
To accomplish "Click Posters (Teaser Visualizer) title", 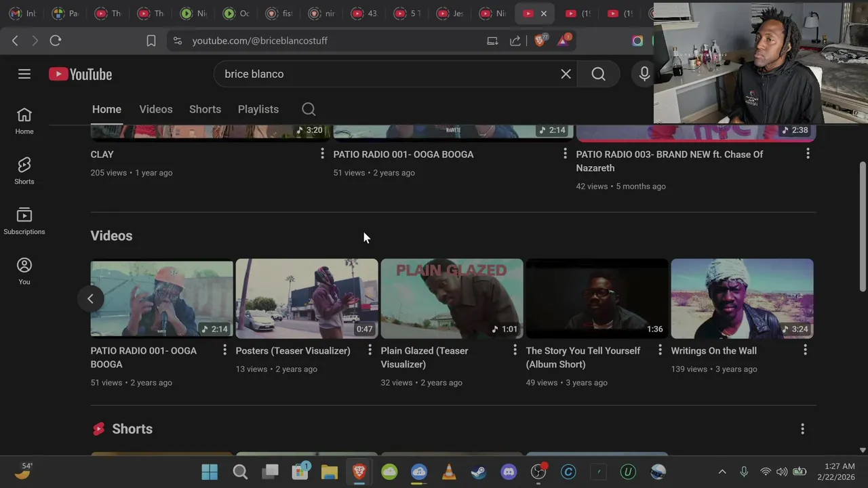I will click(293, 350).
